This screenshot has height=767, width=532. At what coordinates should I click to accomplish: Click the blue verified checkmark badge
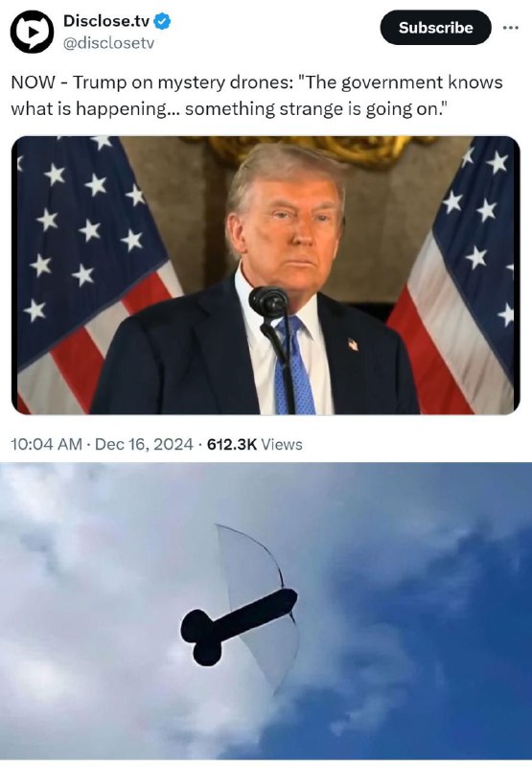click(162, 21)
